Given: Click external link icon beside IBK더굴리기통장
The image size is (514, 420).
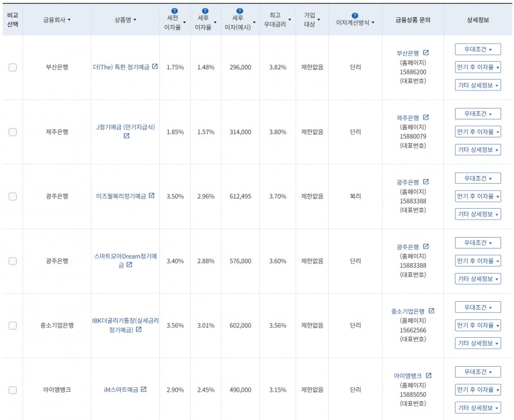Looking at the screenshot, I should coord(139,329).
